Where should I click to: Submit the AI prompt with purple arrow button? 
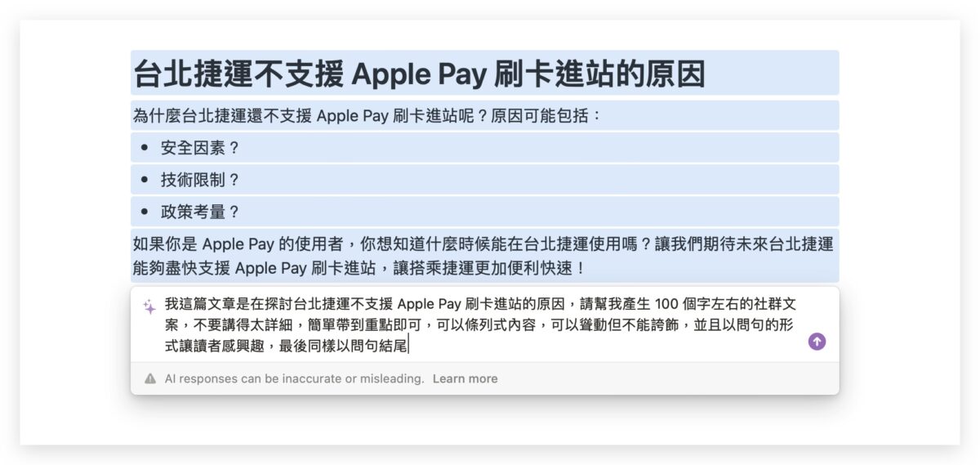tap(817, 342)
